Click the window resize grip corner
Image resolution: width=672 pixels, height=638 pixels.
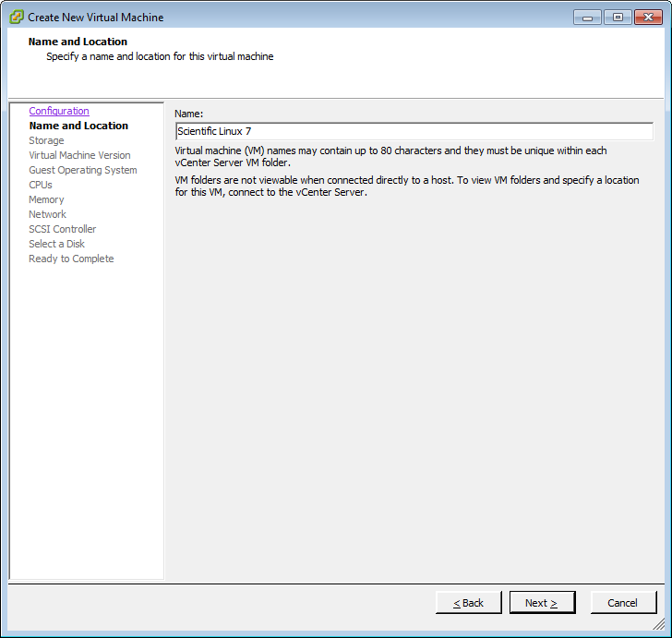click(x=659, y=624)
